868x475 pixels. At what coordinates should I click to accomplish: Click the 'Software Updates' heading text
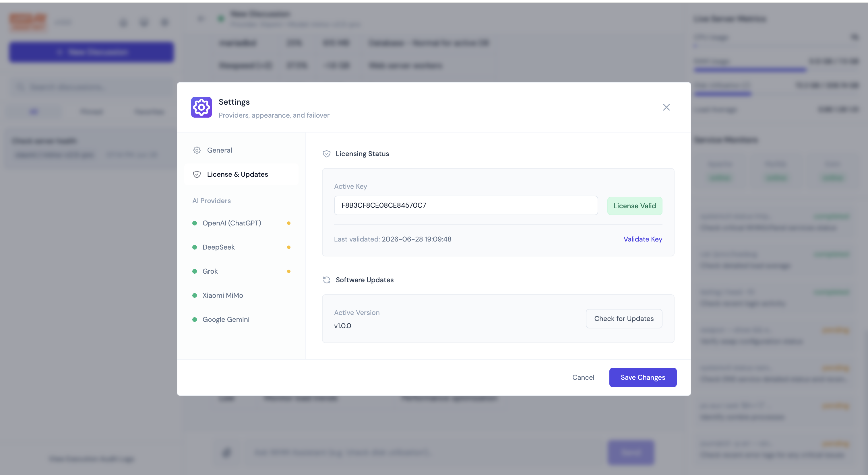tap(365, 280)
